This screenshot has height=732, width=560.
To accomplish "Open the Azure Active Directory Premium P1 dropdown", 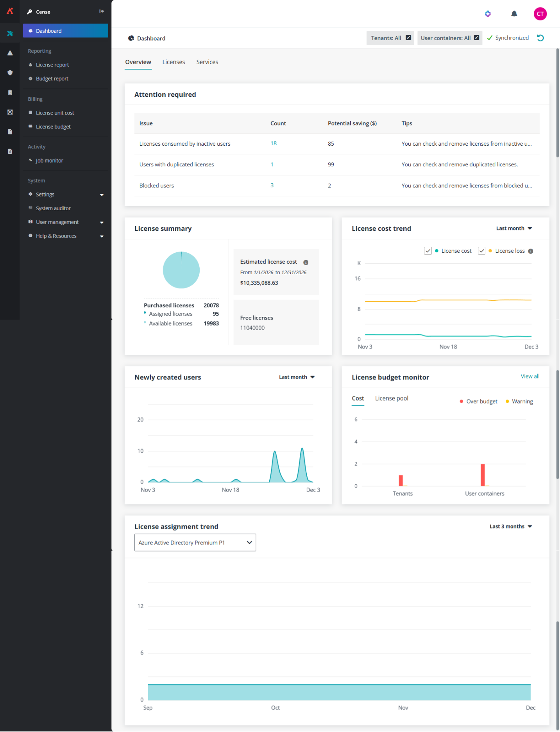I will click(195, 543).
